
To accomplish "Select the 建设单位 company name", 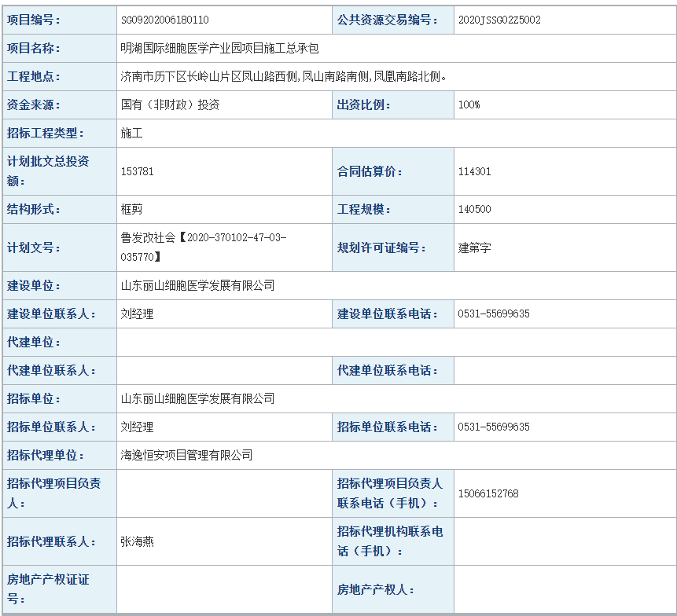I will 197,285.
